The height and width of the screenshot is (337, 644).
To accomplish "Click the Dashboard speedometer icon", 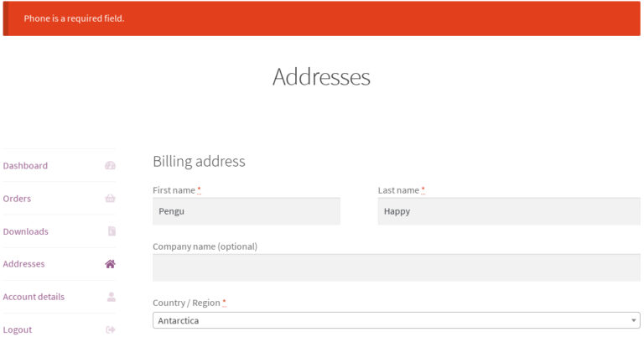I will point(110,166).
